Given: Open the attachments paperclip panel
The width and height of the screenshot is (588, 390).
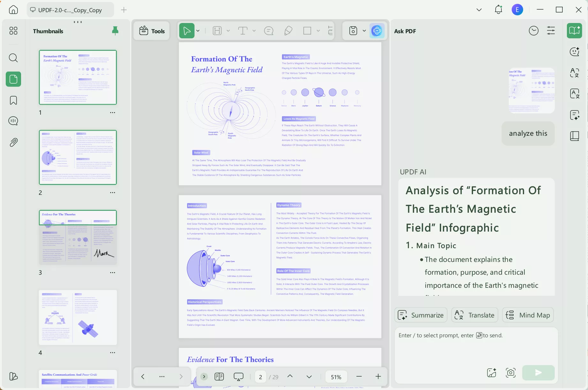Looking at the screenshot, I should pyautogui.click(x=13, y=142).
